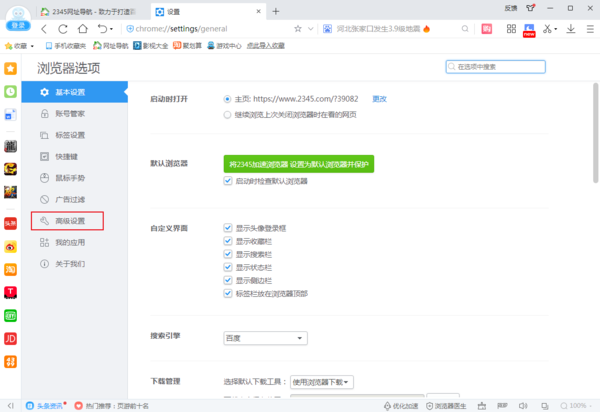600x412 pixels.
Task: Toggle 启动时检查默认浏览器 checkbox
Action: 228,181
